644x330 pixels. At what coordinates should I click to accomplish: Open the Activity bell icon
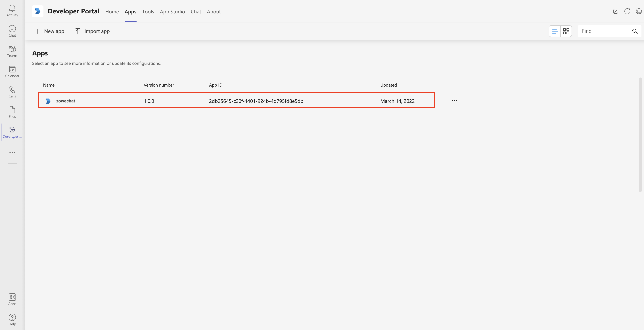pos(12,11)
